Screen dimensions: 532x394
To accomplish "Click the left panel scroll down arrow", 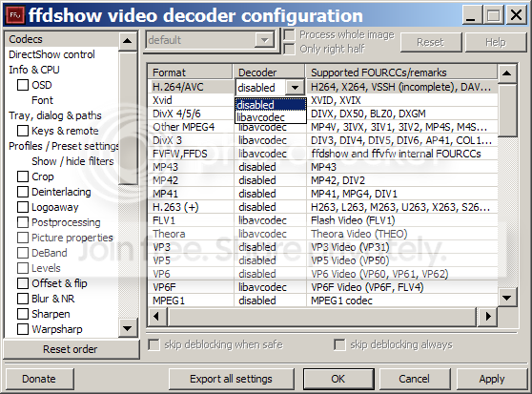I will point(128,328).
